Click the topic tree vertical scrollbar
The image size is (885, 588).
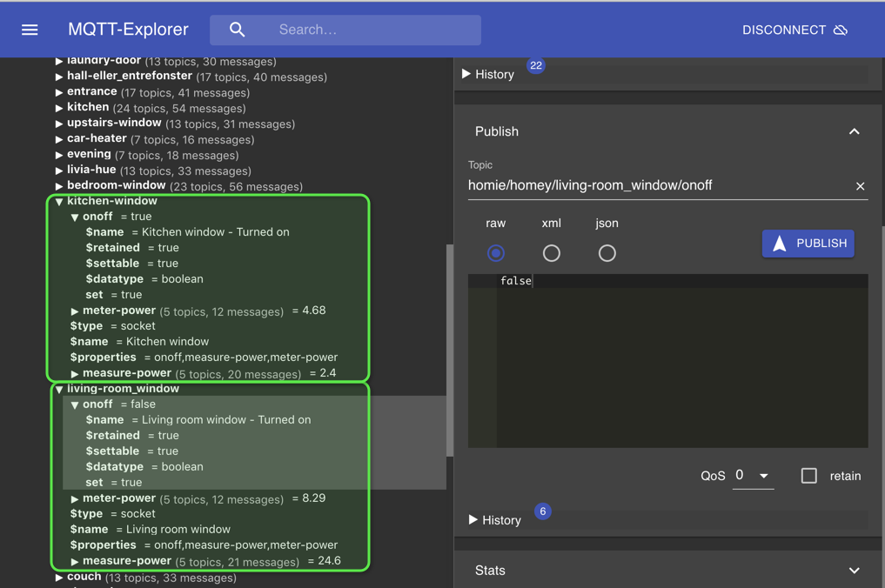(450, 350)
